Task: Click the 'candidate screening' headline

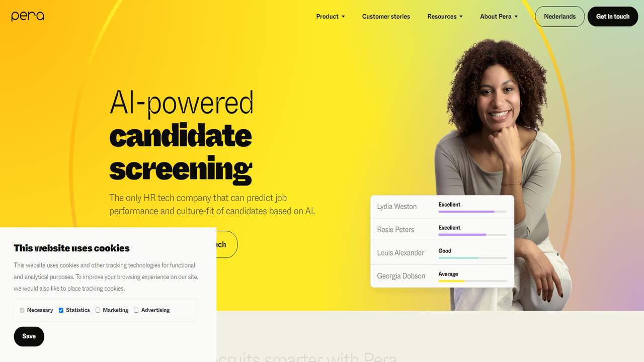Action: tap(181, 153)
